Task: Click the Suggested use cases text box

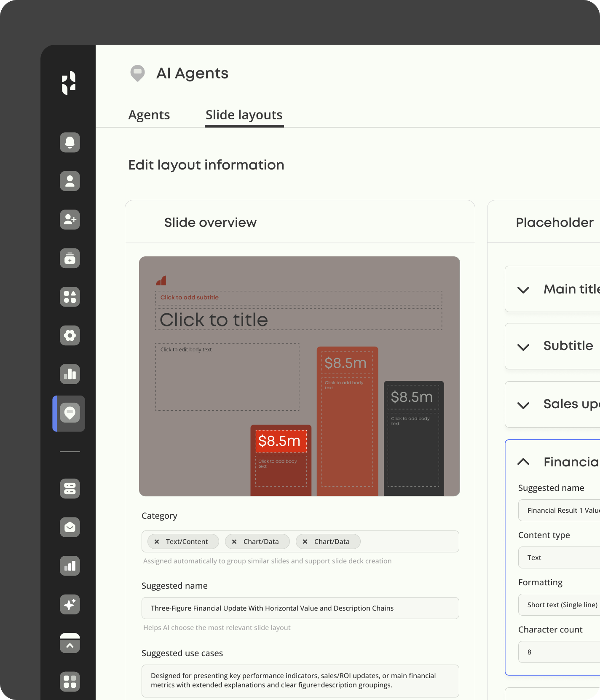Action: pyautogui.click(x=300, y=681)
